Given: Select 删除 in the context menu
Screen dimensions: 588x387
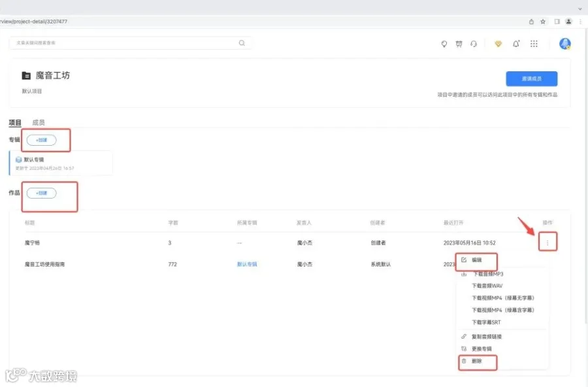Looking at the screenshot, I should pyautogui.click(x=477, y=361).
